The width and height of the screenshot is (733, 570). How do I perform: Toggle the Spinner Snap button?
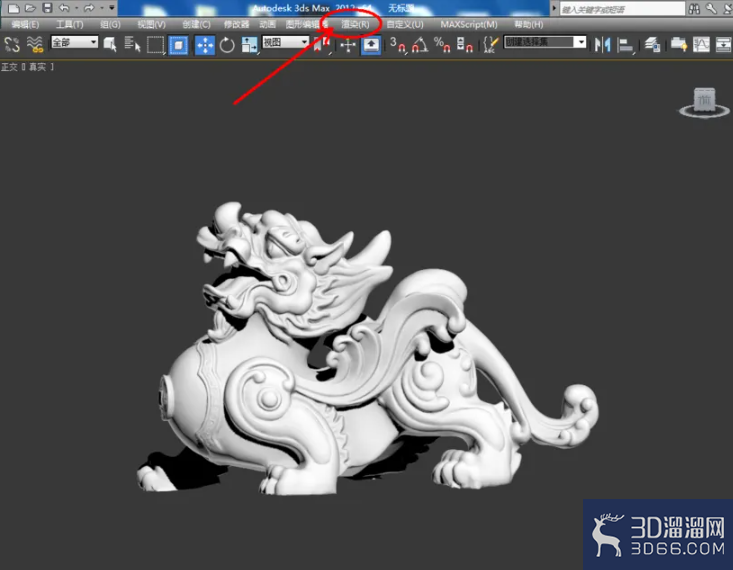click(x=464, y=45)
